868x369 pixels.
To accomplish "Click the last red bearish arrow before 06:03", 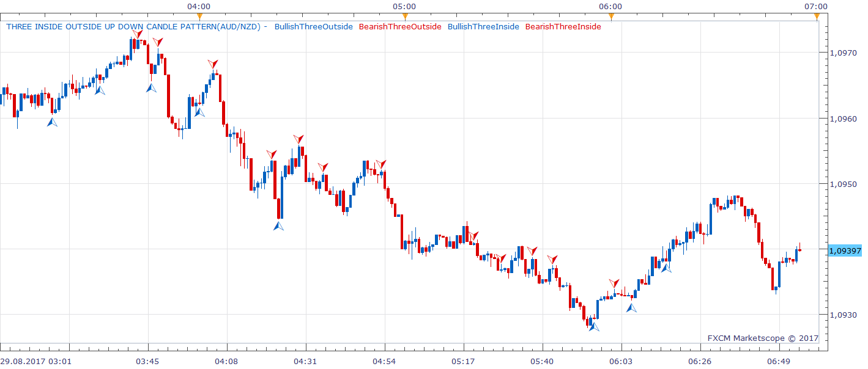I will pyautogui.click(x=614, y=283).
